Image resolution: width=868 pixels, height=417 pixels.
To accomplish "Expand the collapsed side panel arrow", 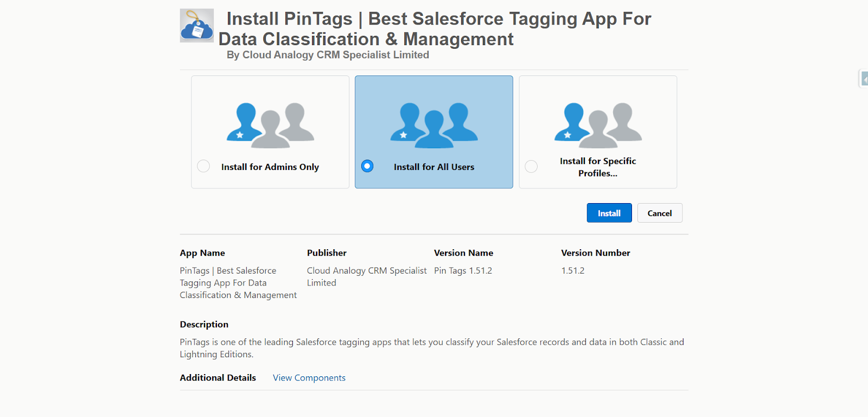I will pyautogui.click(x=864, y=79).
